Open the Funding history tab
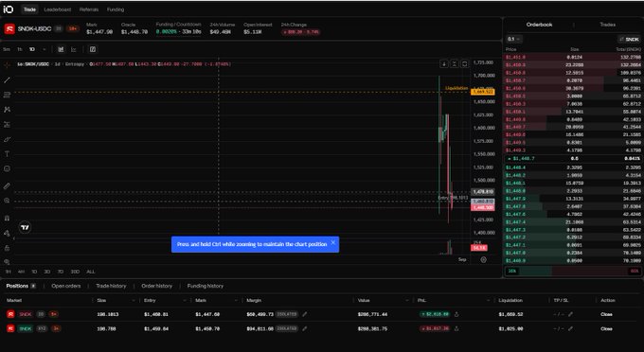The width and height of the screenshot is (644, 352). click(x=206, y=286)
